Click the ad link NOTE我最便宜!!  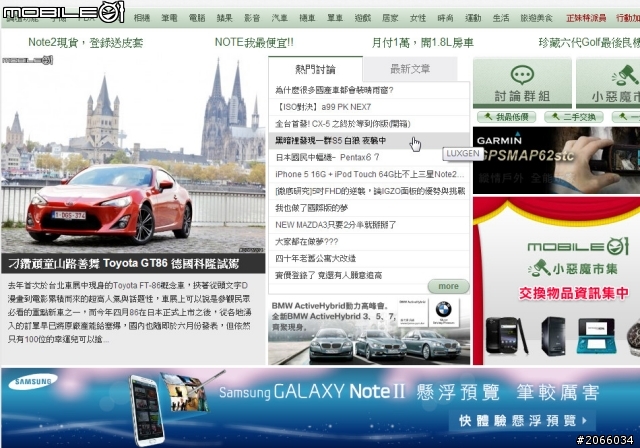coord(254,42)
